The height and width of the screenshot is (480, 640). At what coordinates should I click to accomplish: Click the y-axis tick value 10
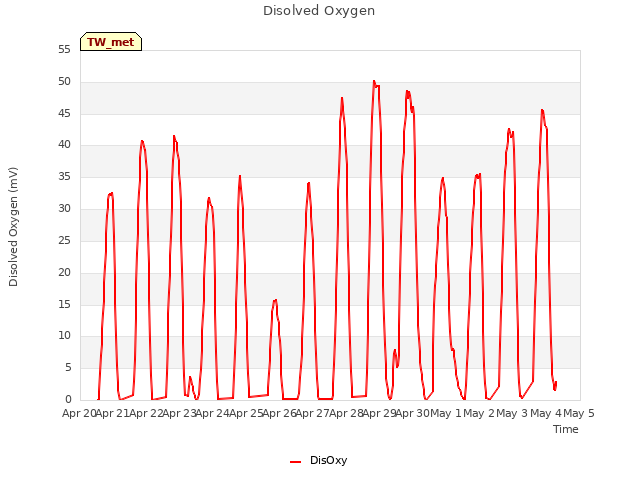coord(64,336)
